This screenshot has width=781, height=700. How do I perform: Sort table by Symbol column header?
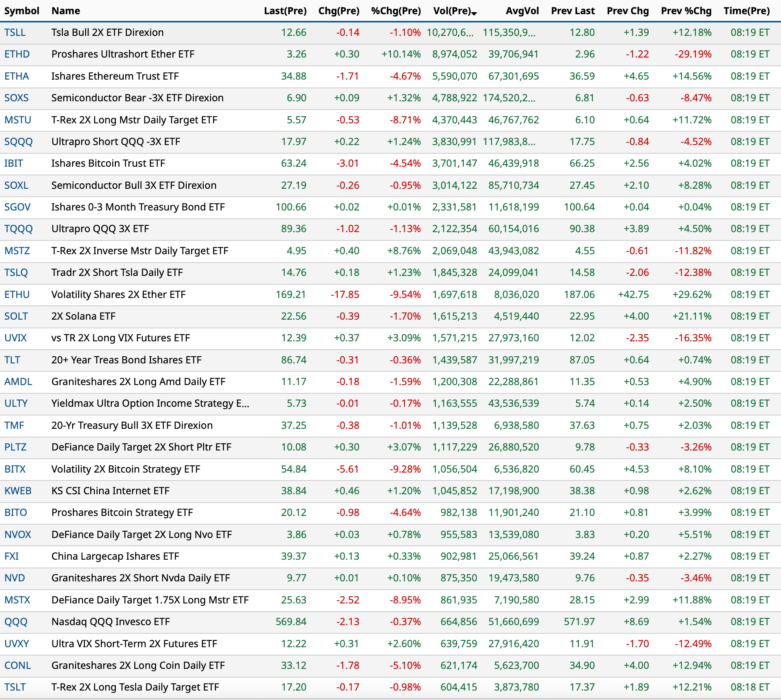tap(22, 11)
